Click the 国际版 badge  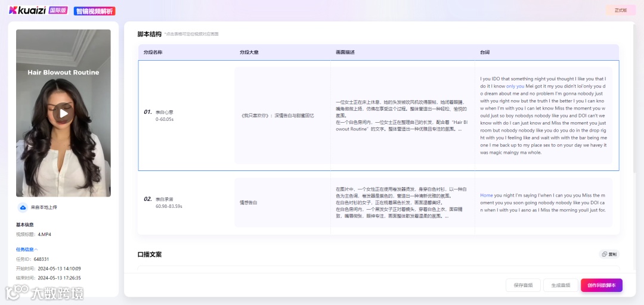pos(58,10)
